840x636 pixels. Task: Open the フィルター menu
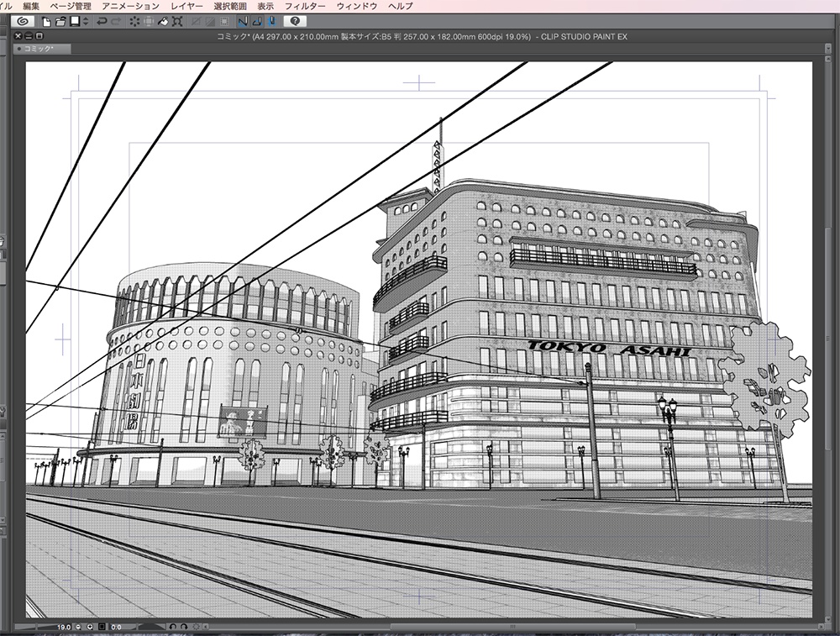pyautogui.click(x=305, y=6)
